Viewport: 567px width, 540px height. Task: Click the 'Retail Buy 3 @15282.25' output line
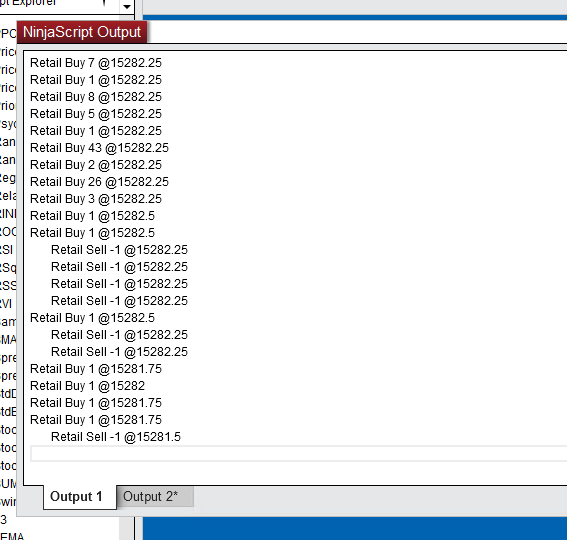click(96, 199)
